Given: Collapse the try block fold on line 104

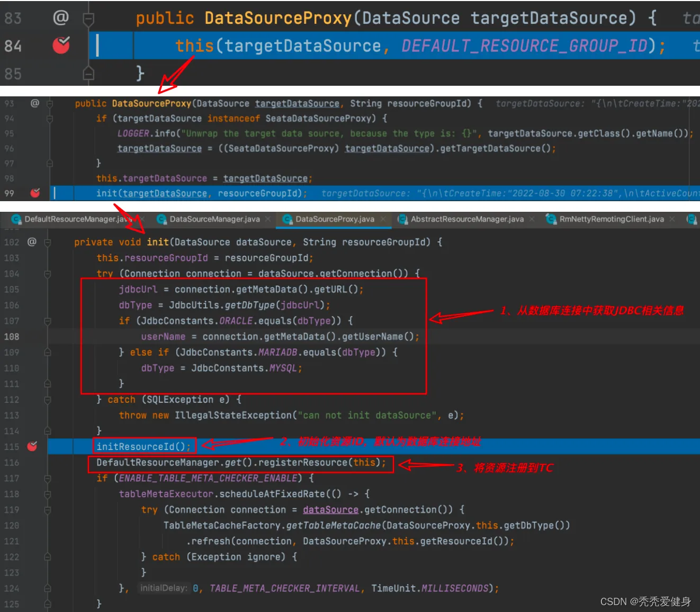Looking at the screenshot, I should pyautogui.click(x=48, y=274).
